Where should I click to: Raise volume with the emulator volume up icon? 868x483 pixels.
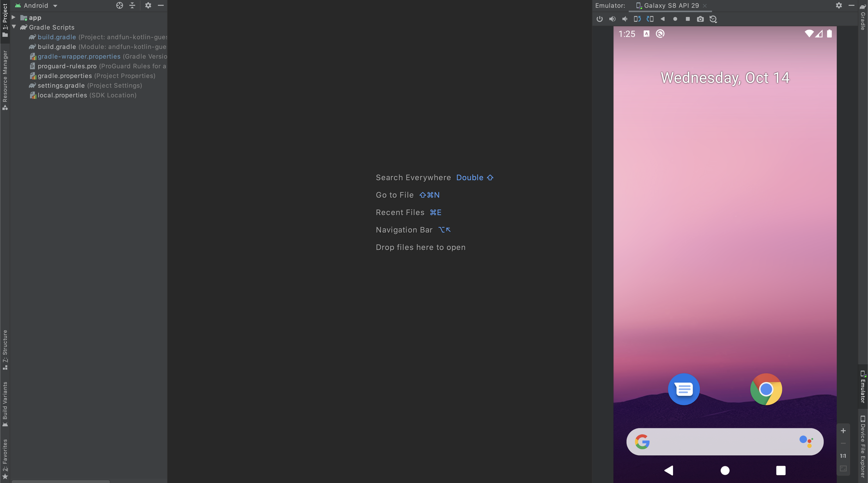(x=612, y=19)
